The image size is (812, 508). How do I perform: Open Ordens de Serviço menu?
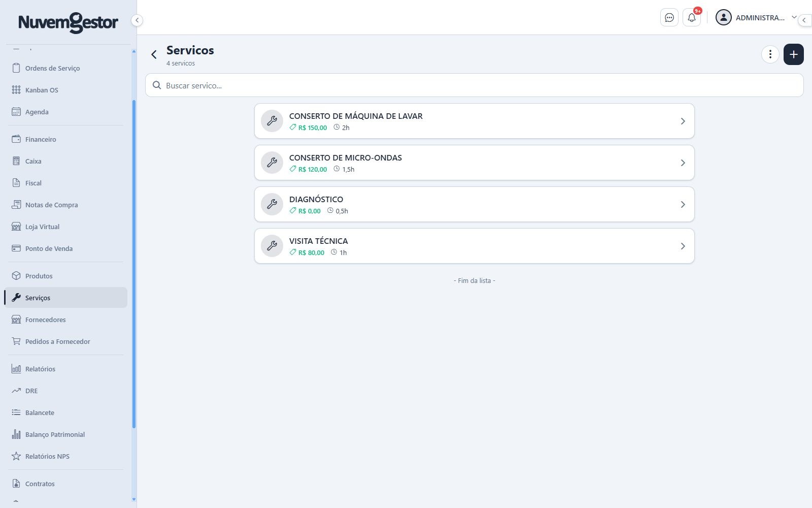pos(66,68)
